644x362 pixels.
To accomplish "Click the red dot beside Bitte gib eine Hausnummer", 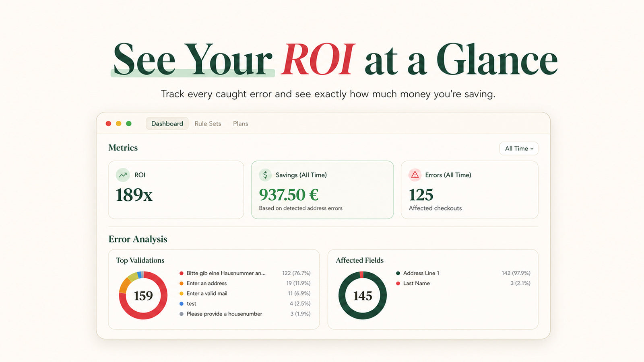I will point(182,273).
